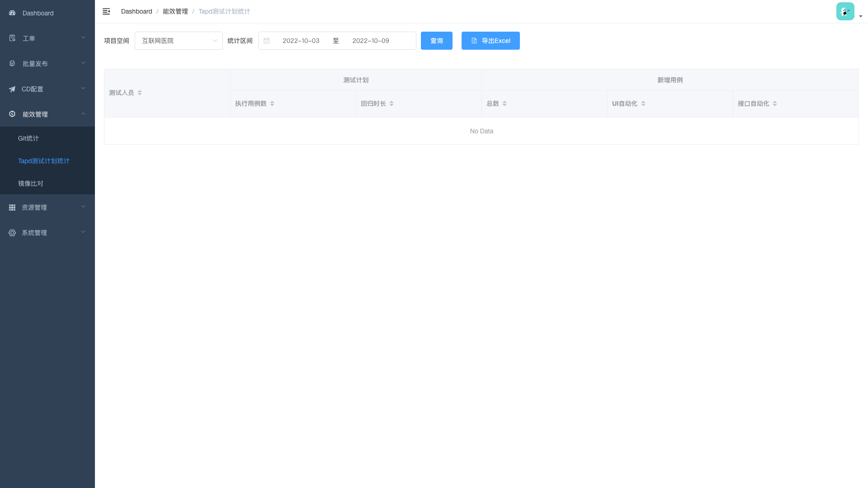The image size is (868, 488).
Task: Click the 导出Excel button
Action: pos(491,41)
